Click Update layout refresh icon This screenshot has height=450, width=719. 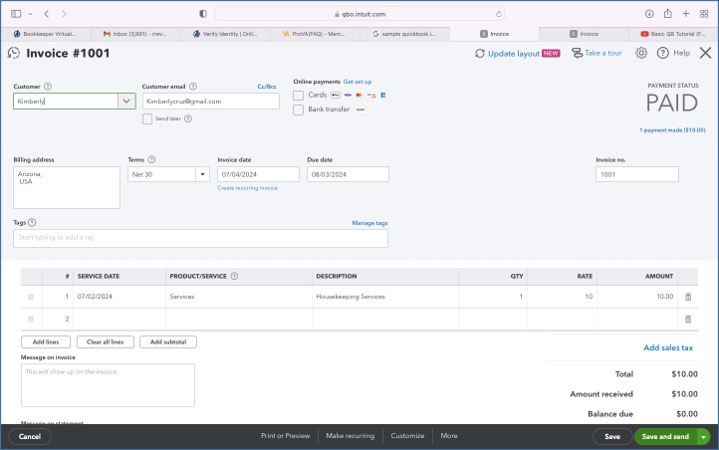tap(480, 54)
